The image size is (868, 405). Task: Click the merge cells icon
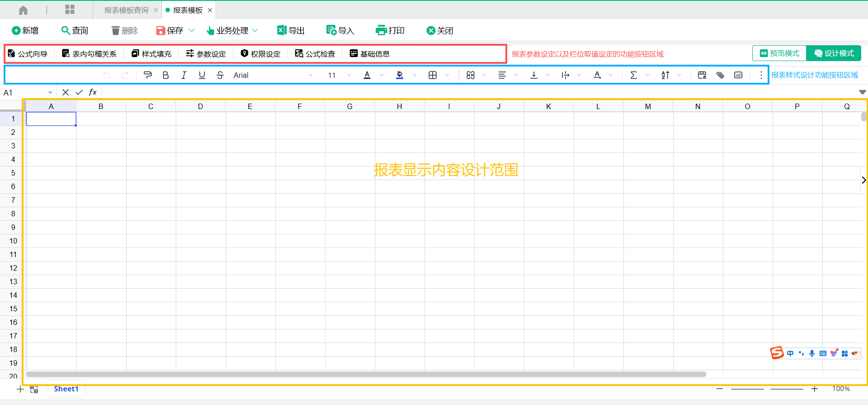(471, 75)
